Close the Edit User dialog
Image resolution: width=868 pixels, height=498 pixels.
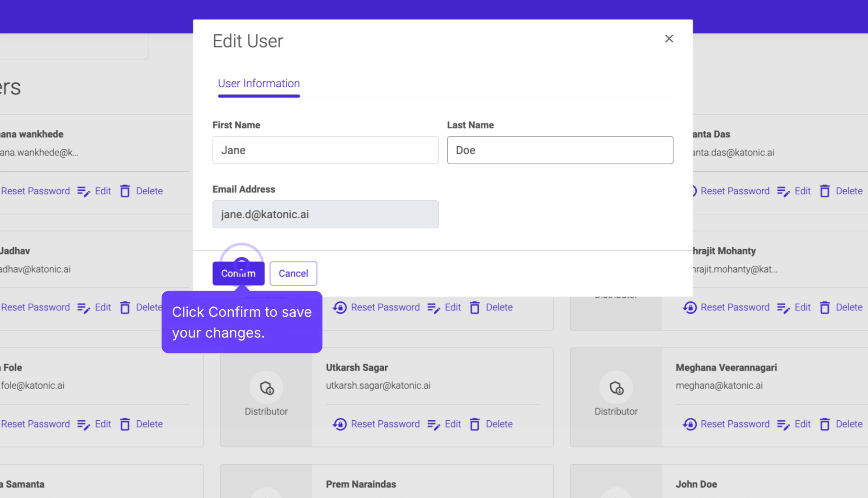tap(669, 38)
